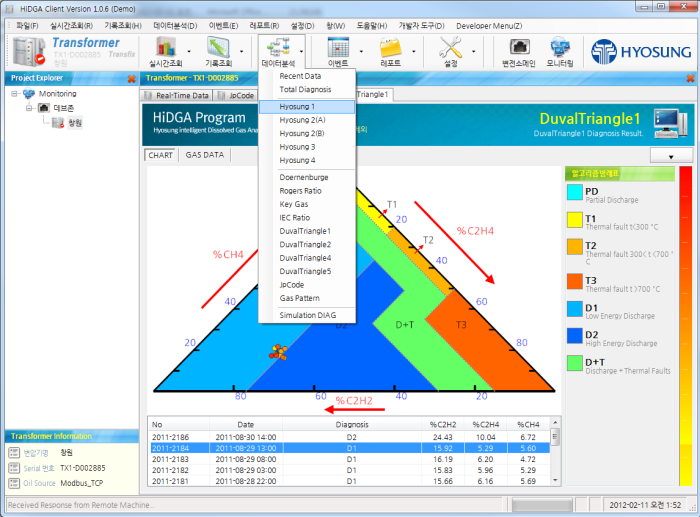Collapse the Monitoring tree node
The height and width of the screenshot is (517, 700).
(x=14, y=94)
